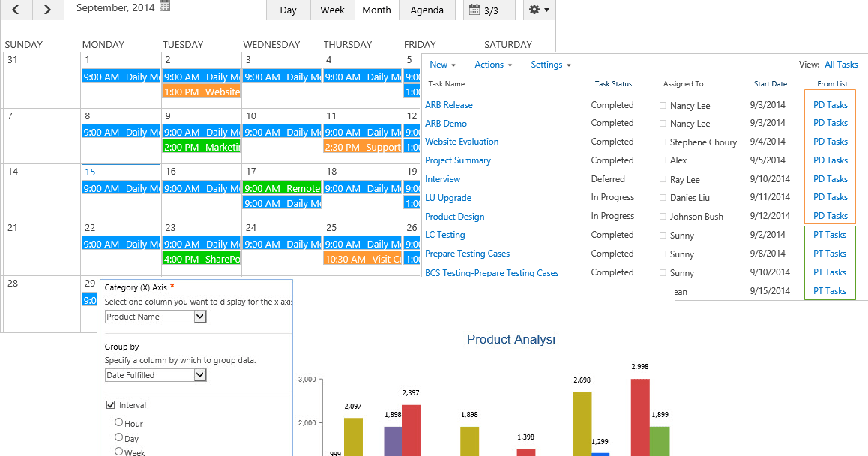Switch to the Week view tab
868x456 pixels.
click(x=332, y=10)
